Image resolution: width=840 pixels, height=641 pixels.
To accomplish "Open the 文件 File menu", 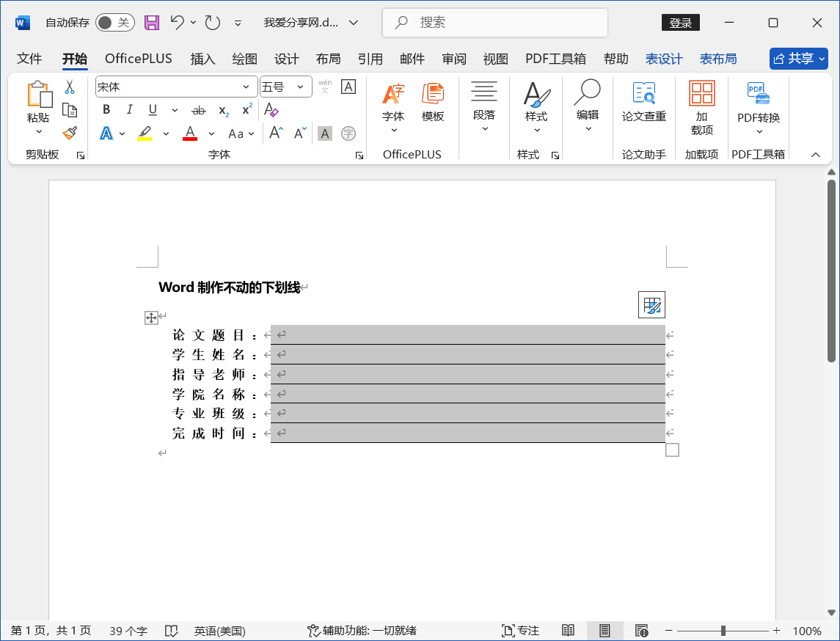I will (29, 59).
